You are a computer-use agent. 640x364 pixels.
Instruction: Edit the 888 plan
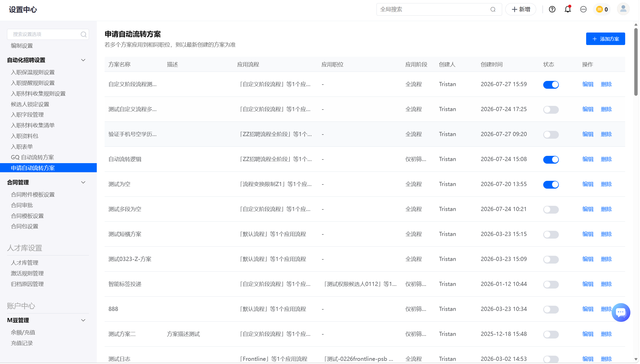tap(588, 309)
